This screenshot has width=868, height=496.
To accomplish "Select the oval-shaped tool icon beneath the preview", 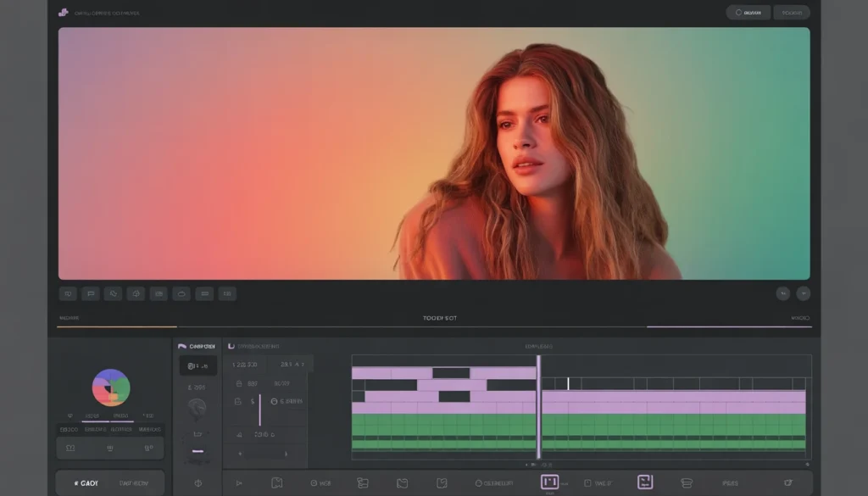I will pos(181,293).
